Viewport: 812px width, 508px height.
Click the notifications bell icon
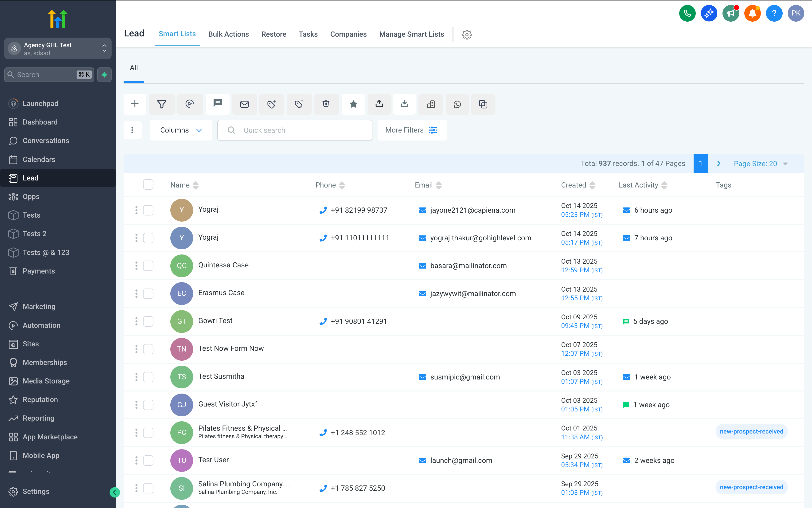pyautogui.click(x=752, y=13)
